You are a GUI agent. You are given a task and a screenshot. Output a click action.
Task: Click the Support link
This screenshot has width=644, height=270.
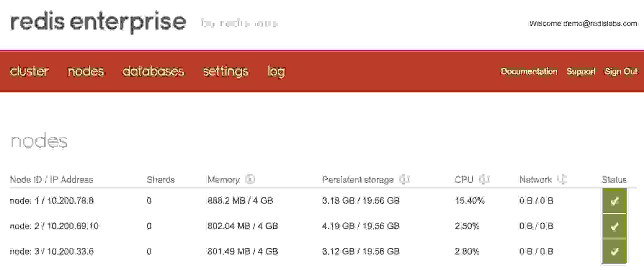(x=581, y=71)
